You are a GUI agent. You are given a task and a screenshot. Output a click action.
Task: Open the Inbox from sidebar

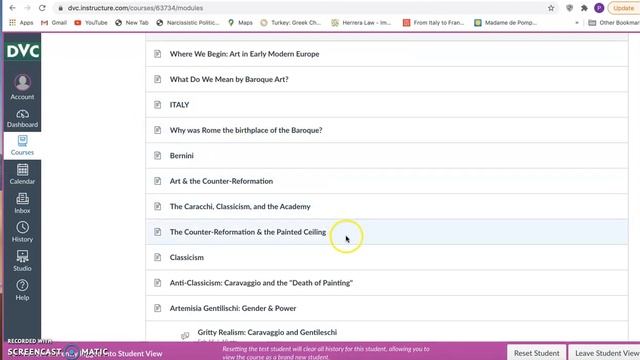click(x=22, y=203)
